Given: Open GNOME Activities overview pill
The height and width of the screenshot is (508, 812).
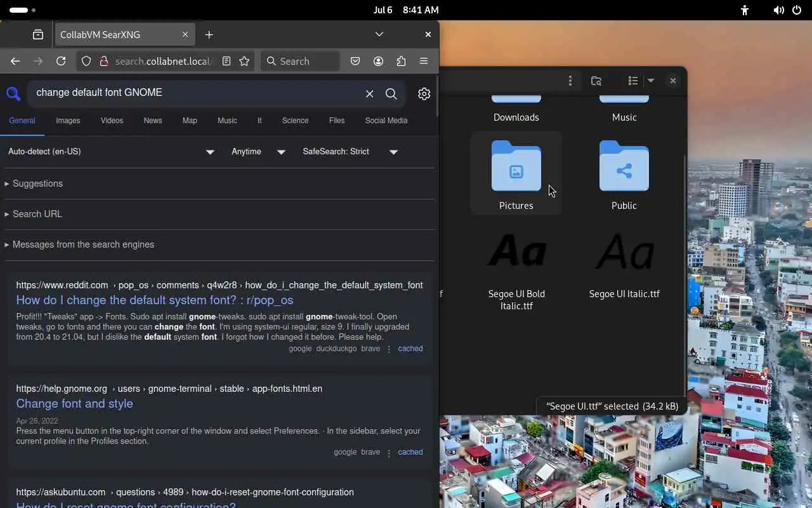Looking at the screenshot, I should click(x=23, y=10).
